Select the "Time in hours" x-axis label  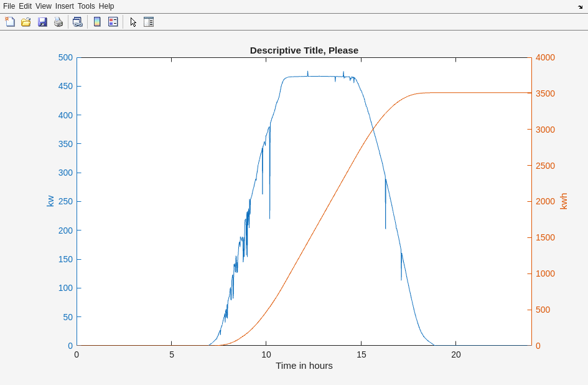point(304,366)
